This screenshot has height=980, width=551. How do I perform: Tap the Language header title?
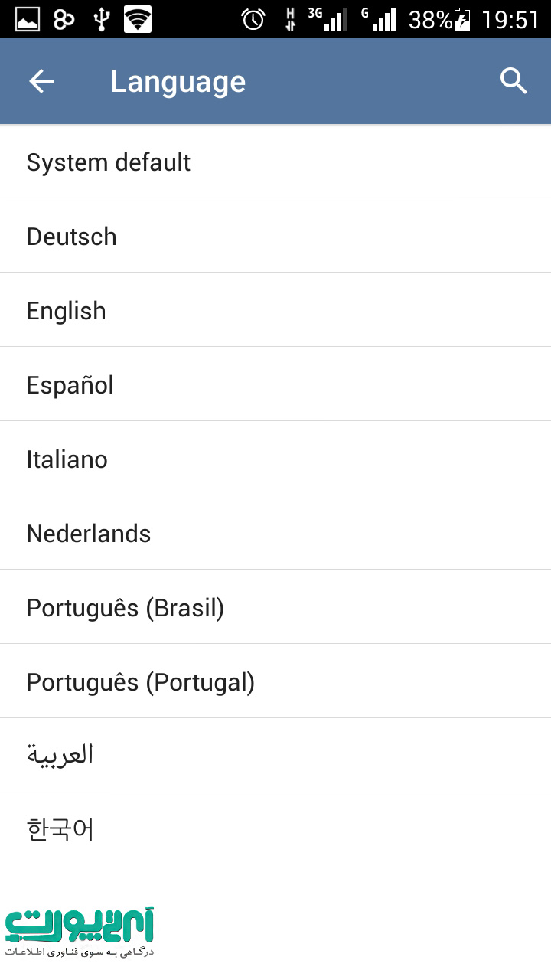tap(178, 82)
